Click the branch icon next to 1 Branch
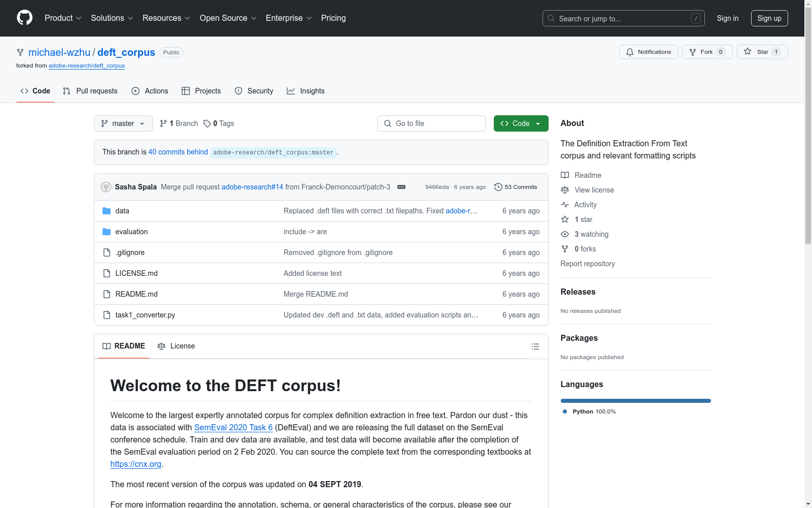812x508 pixels. click(163, 123)
